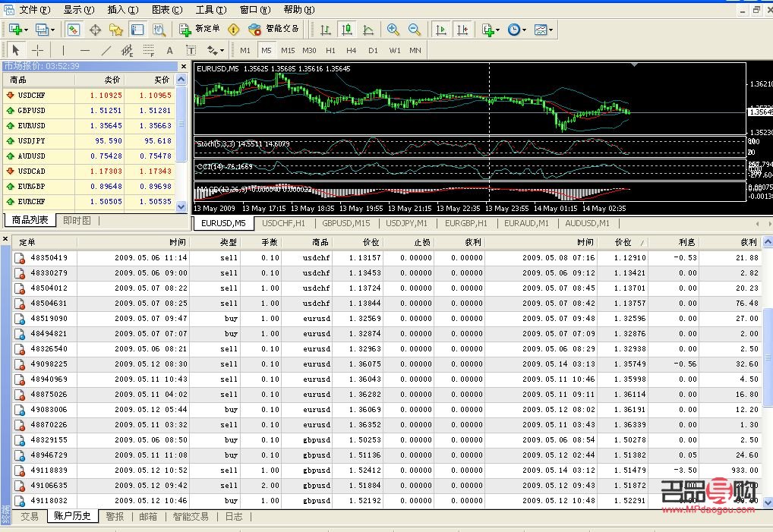This screenshot has height=532, width=773.
Task: Switch timeframe to H4
Action: 351,50
